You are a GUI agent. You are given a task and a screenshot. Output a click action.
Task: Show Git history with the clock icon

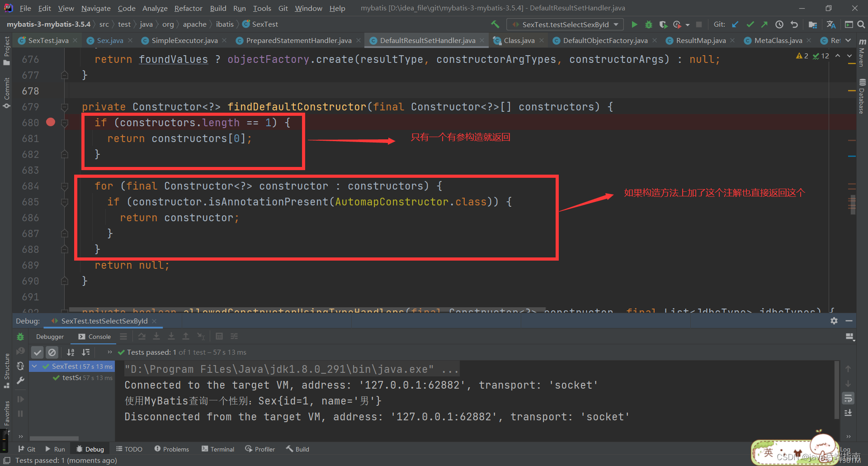pos(779,24)
